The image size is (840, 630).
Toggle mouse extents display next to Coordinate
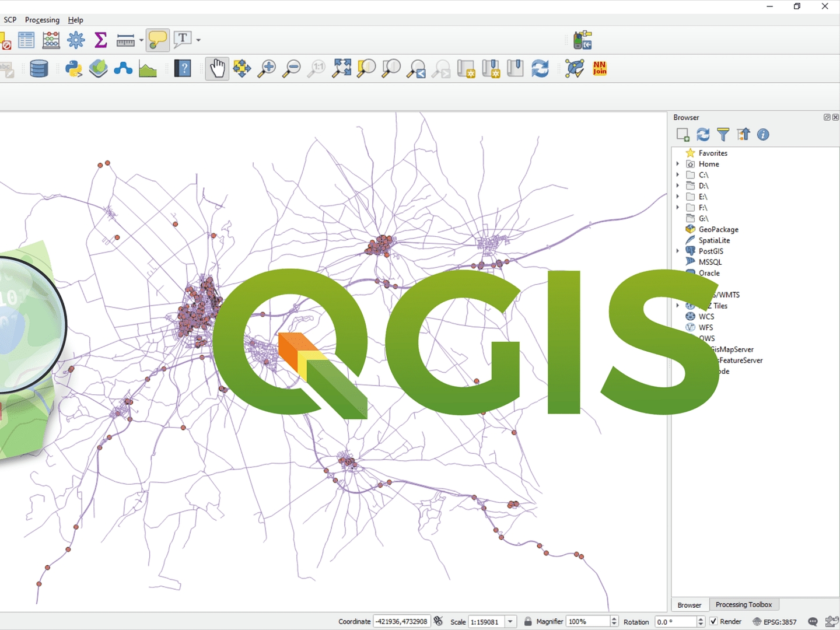[x=439, y=621]
